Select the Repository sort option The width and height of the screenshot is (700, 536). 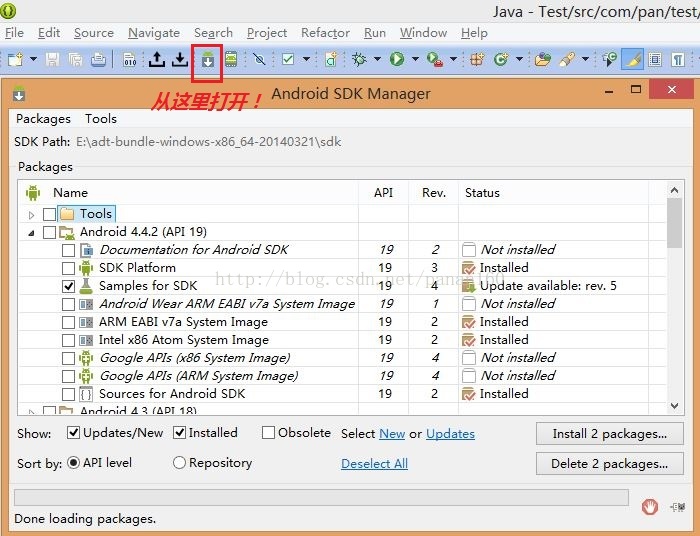coord(179,463)
